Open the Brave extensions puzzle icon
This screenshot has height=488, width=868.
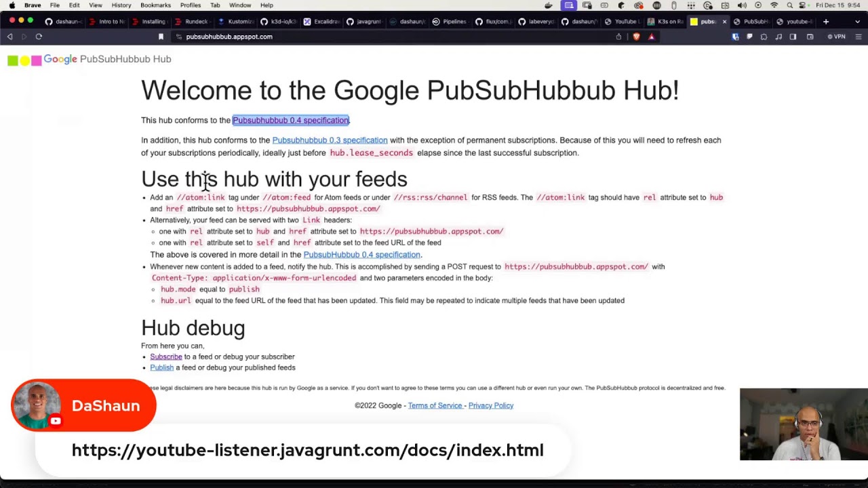[x=764, y=37]
